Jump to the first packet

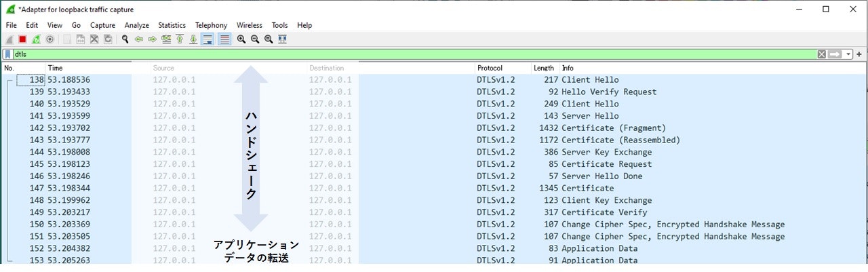pos(180,39)
